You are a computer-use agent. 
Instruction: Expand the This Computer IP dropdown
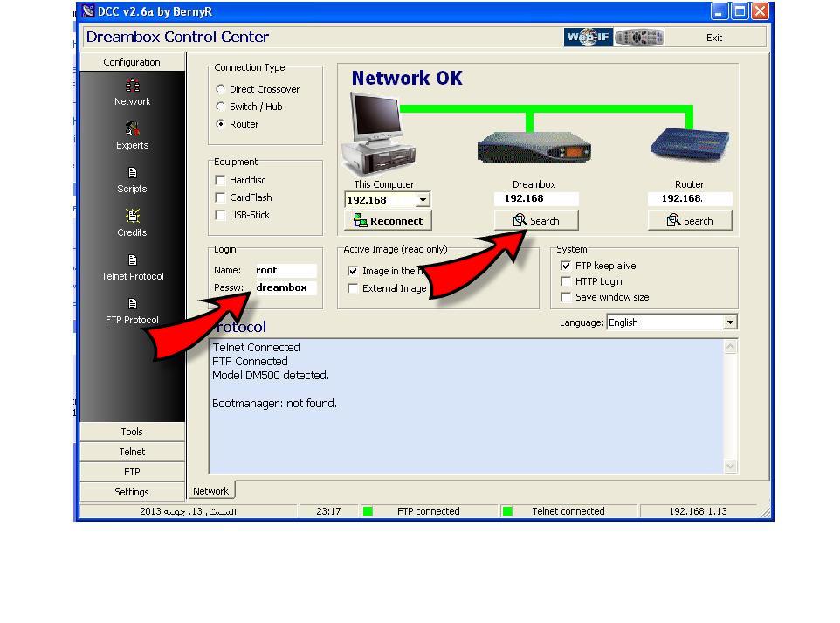(423, 200)
